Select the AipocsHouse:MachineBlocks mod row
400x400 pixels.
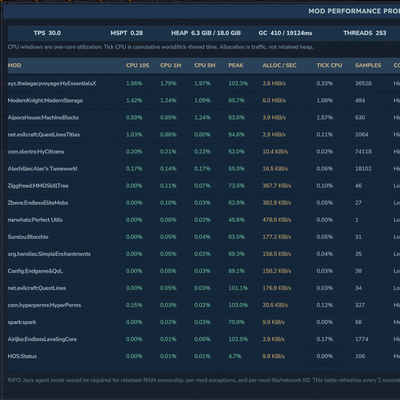coord(204,117)
